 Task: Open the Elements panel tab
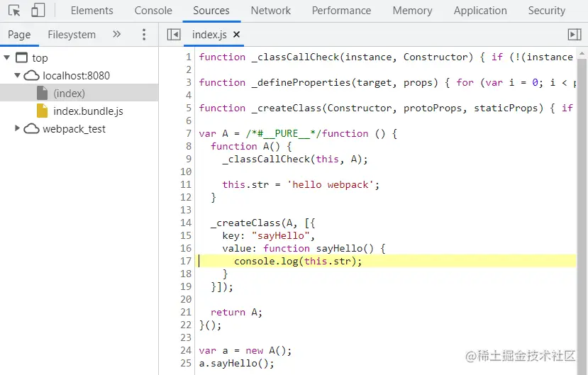[x=92, y=11]
